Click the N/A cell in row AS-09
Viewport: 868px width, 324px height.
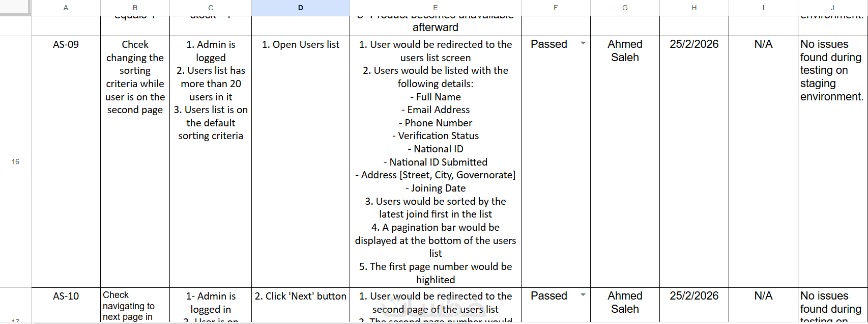coord(763,161)
